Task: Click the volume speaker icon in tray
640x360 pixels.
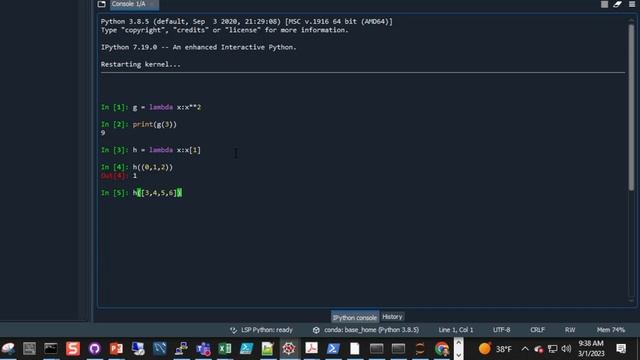Action: point(566,349)
